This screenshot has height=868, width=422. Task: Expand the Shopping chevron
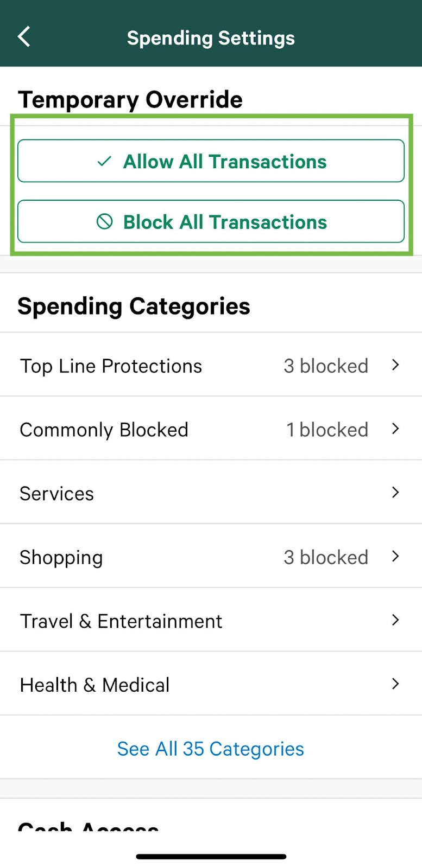[x=395, y=557]
